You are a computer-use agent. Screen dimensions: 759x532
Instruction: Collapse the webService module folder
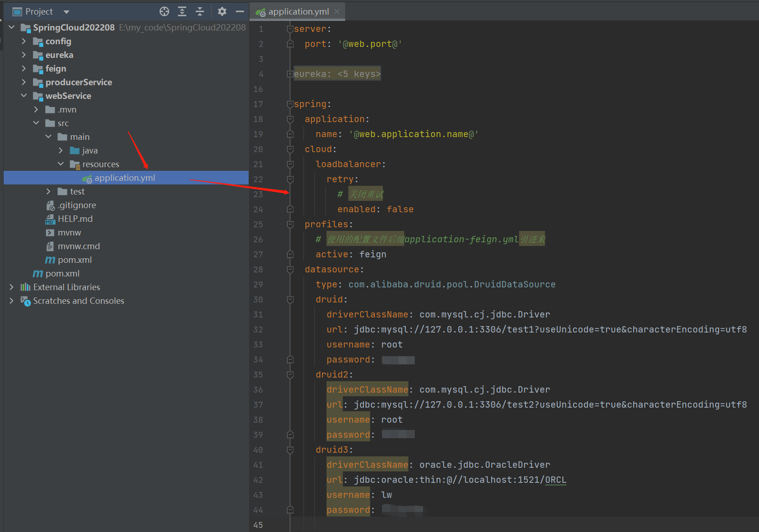click(24, 96)
